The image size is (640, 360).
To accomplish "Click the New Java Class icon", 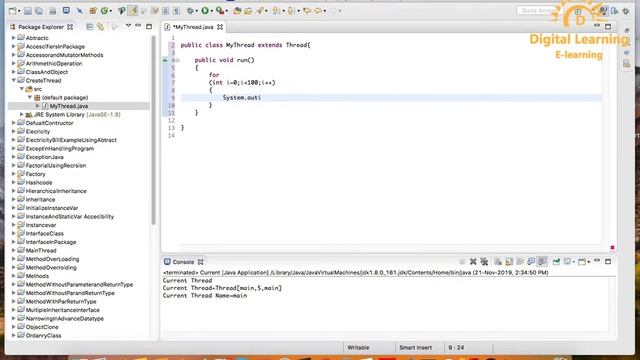I will 104,11.
